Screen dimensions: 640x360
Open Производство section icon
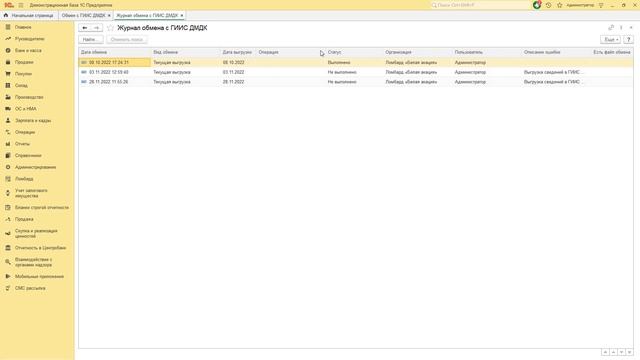click(8, 97)
